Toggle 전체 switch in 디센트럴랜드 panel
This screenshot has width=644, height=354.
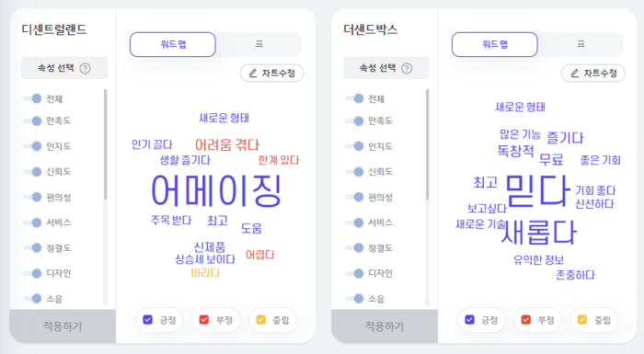click(x=32, y=98)
